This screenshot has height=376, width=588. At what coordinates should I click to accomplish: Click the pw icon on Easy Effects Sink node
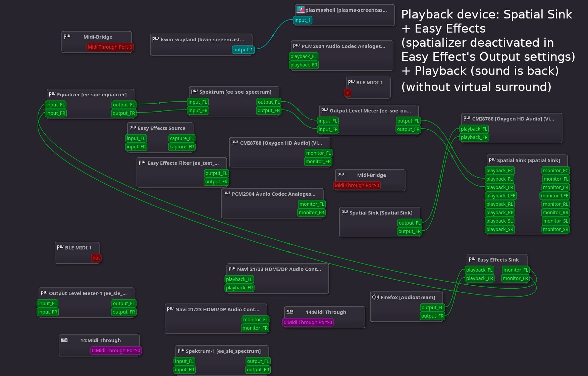(472, 259)
